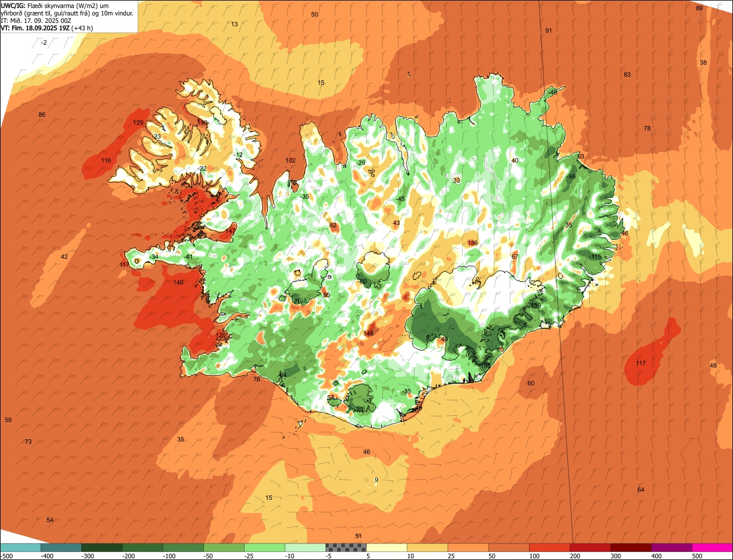This screenshot has height=560, width=733.
Task: Click the '51' value at the bottom centre
Action: click(358, 536)
